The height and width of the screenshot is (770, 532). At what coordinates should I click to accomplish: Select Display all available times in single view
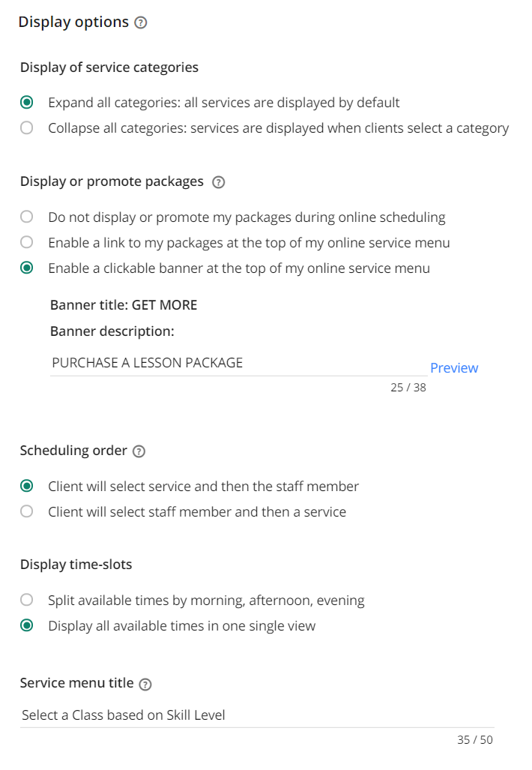pos(27,625)
